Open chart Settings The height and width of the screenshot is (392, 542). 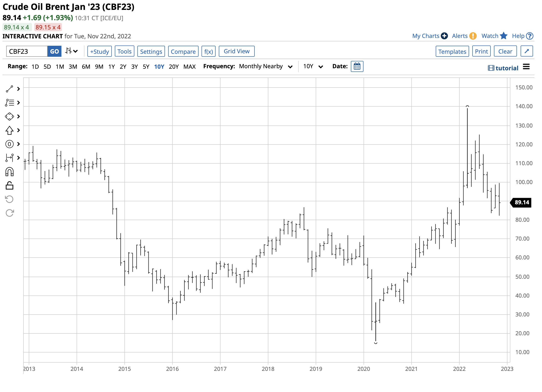[x=151, y=51]
